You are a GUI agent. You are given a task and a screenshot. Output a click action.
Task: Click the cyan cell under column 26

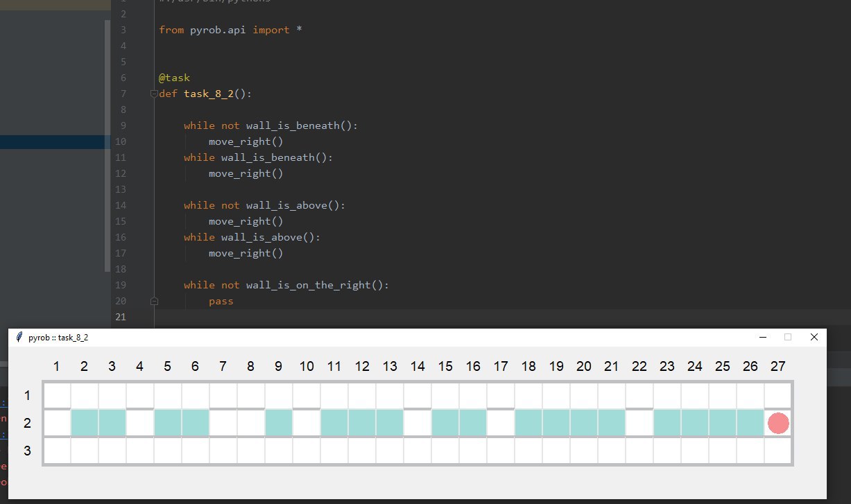pyautogui.click(x=750, y=423)
